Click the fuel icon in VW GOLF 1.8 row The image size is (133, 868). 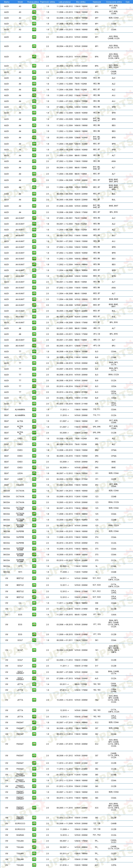click(x=34, y=640)
